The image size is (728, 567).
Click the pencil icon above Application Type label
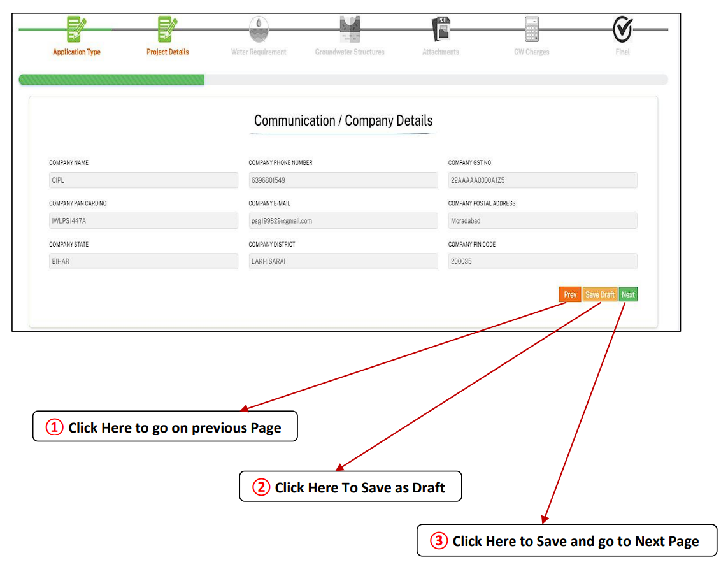[77, 28]
